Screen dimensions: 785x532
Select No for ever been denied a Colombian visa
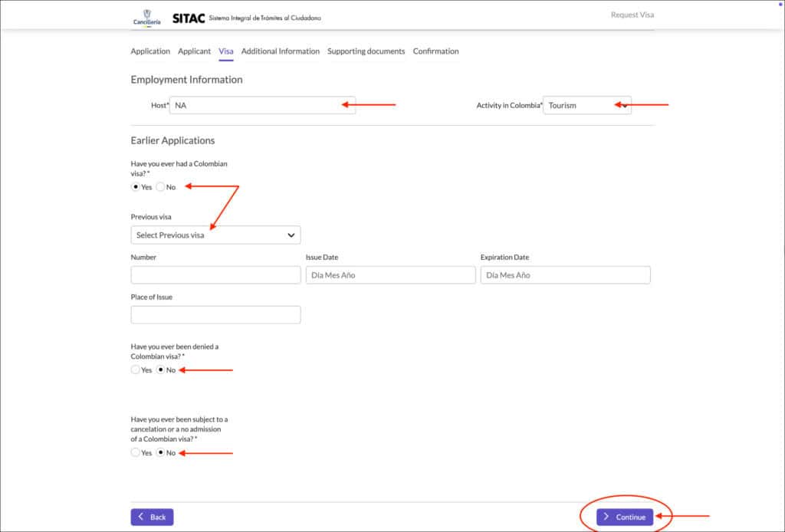160,369
